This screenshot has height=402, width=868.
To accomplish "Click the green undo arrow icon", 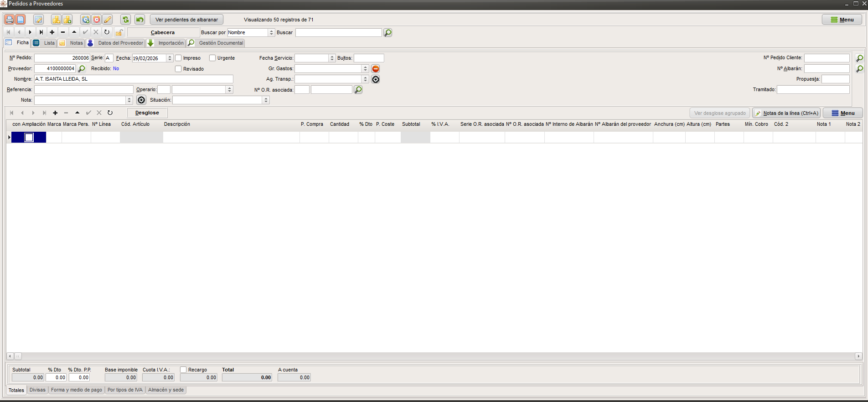I will [140, 20].
